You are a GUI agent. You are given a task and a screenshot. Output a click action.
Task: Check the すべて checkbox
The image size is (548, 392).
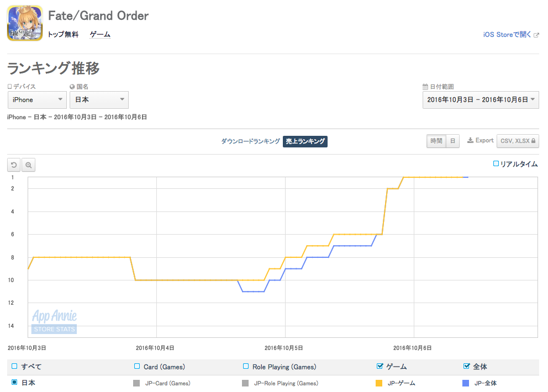tap(14, 366)
